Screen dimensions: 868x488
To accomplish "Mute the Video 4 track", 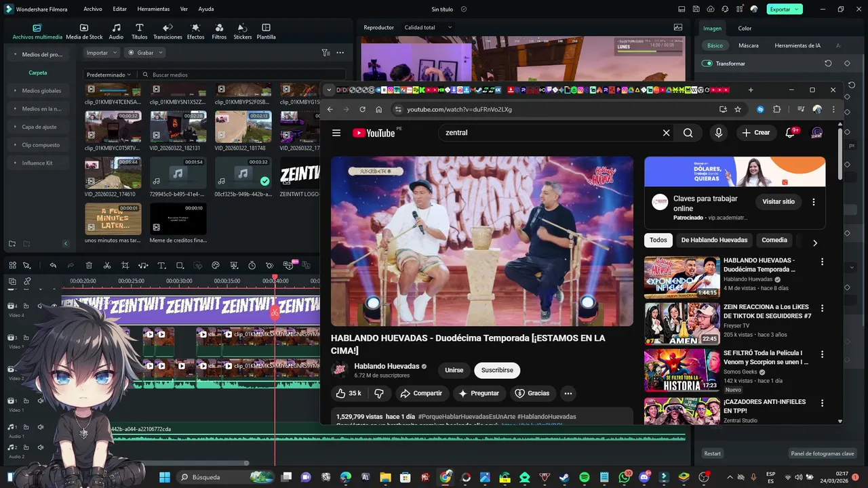I will [40, 306].
